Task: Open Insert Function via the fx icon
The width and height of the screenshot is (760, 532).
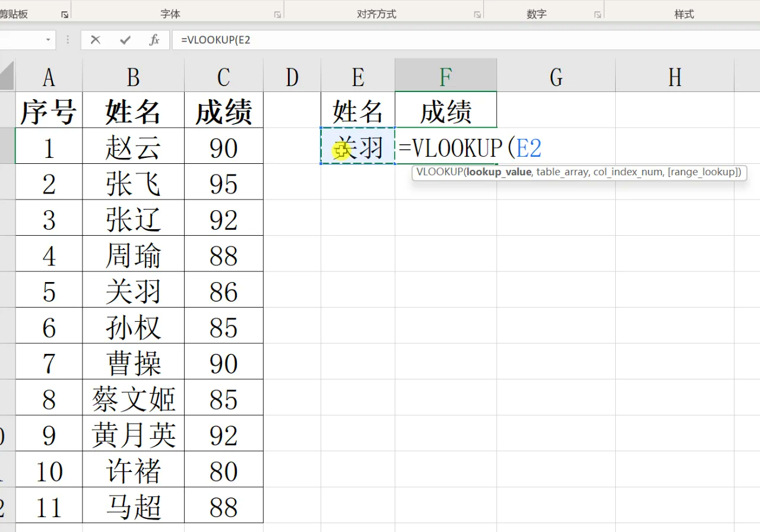Action: tap(154, 40)
